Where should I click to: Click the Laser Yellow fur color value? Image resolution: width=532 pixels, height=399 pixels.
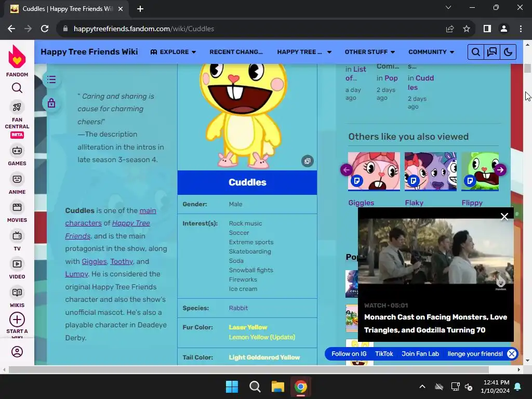click(248, 327)
